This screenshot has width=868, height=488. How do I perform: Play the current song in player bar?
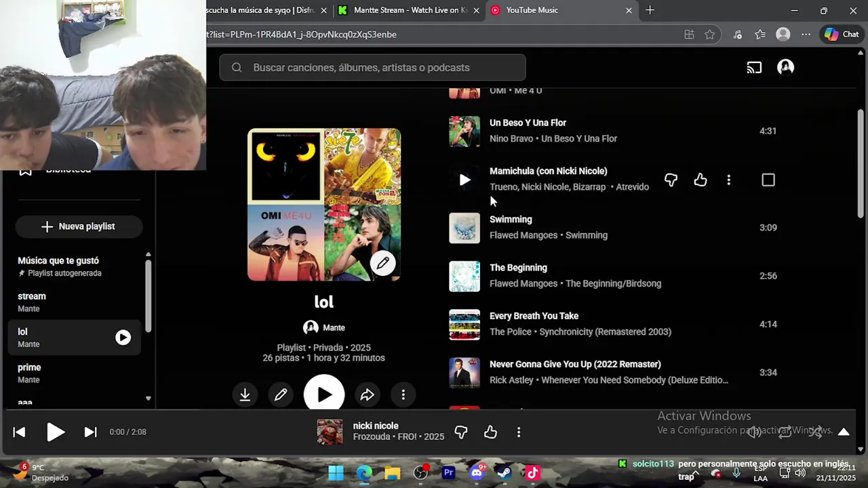[x=56, y=432]
